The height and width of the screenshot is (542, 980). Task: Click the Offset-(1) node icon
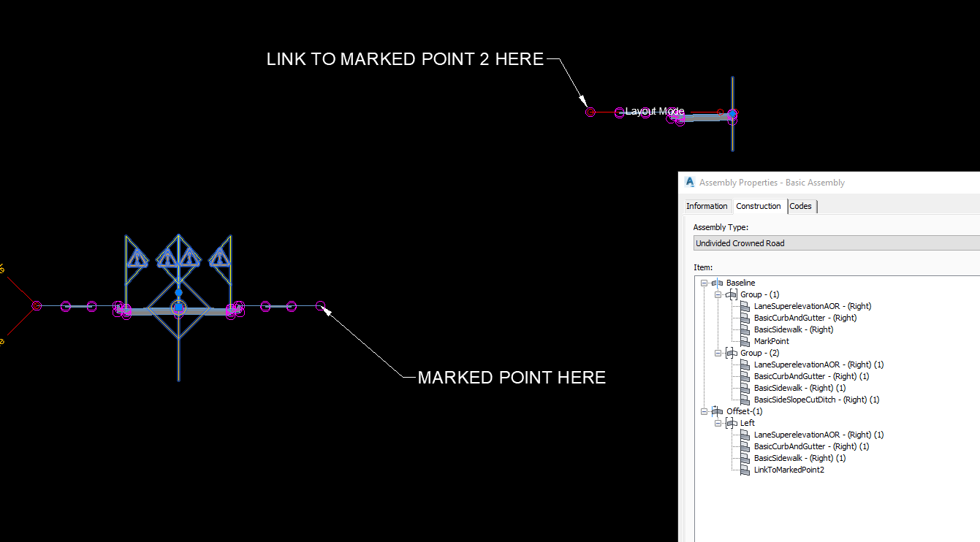(x=717, y=411)
